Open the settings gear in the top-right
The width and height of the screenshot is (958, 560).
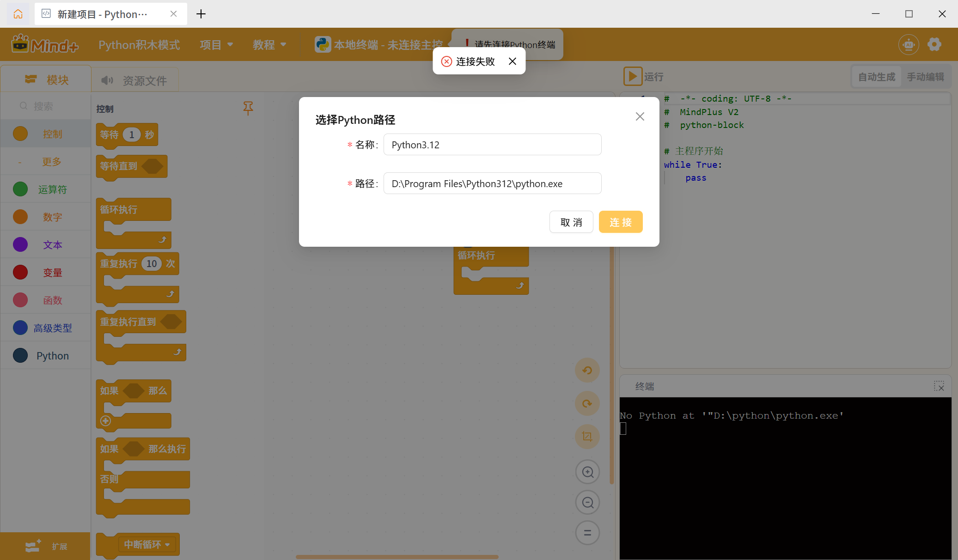[x=934, y=44]
